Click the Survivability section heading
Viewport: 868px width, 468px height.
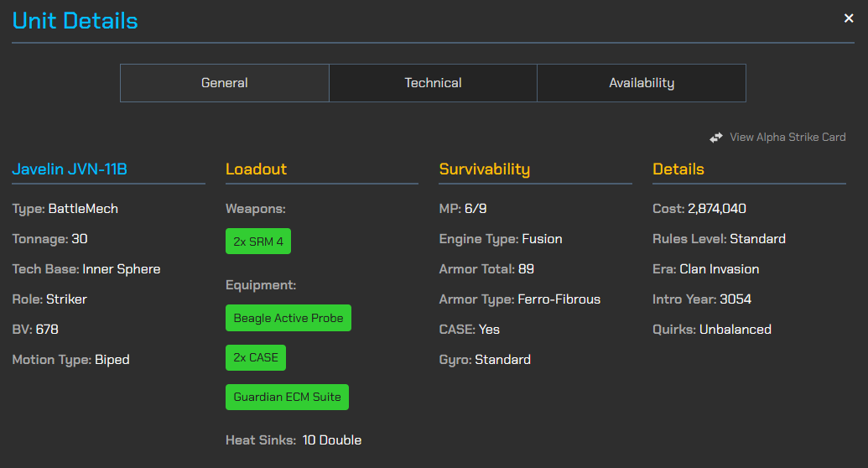pos(485,169)
